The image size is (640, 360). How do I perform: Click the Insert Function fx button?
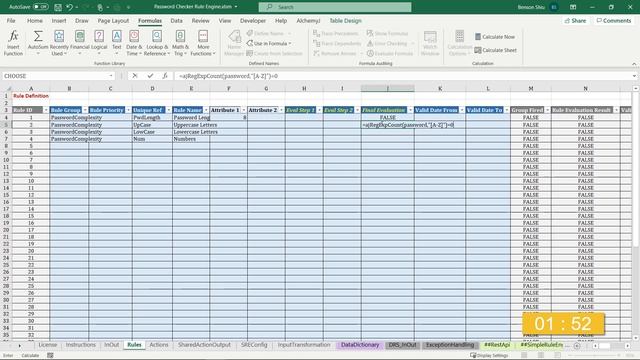13,42
